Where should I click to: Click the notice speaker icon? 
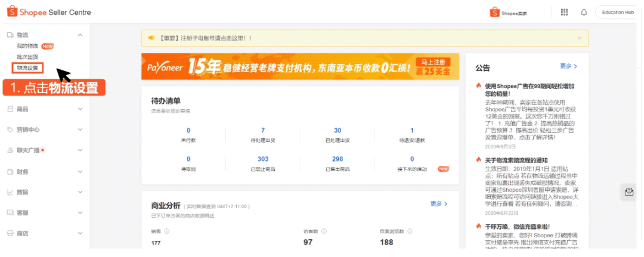(x=151, y=38)
